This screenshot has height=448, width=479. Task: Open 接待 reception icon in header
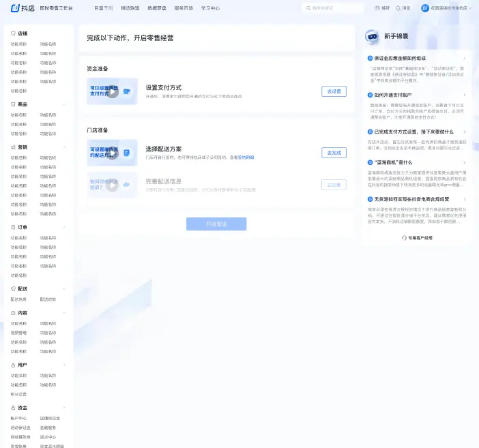(x=377, y=8)
